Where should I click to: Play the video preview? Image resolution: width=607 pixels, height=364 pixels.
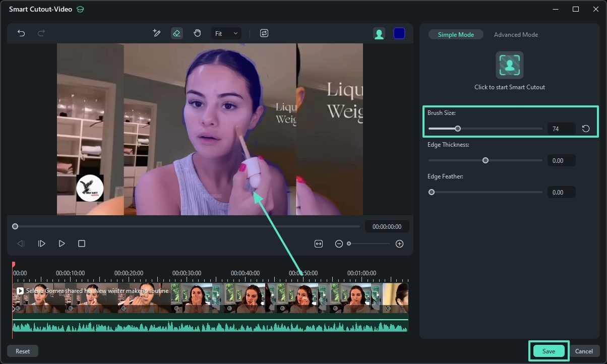62,244
